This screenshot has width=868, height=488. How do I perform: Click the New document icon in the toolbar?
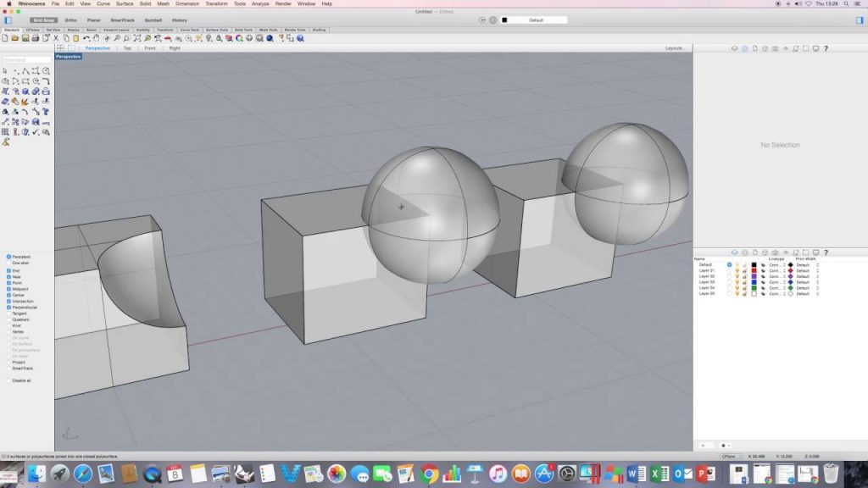(5, 38)
